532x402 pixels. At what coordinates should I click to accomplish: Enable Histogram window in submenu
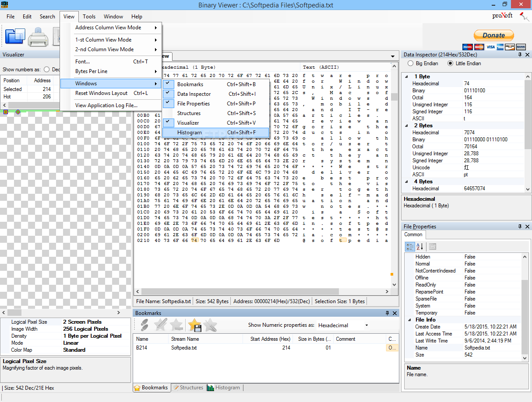pos(215,133)
